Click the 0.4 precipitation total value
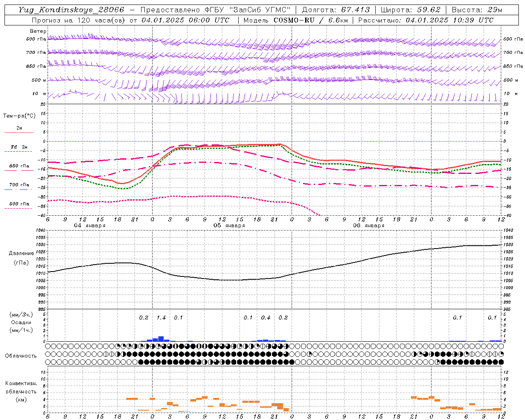This screenshot has width=525, height=420. [266, 317]
